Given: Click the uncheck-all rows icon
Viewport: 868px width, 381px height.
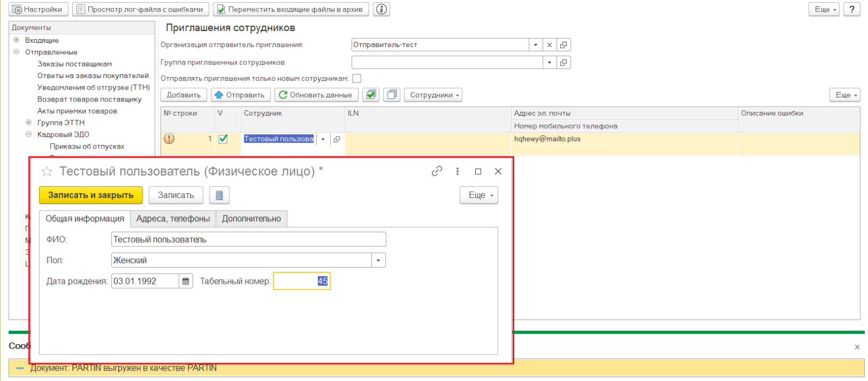Looking at the screenshot, I should coord(392,95).
